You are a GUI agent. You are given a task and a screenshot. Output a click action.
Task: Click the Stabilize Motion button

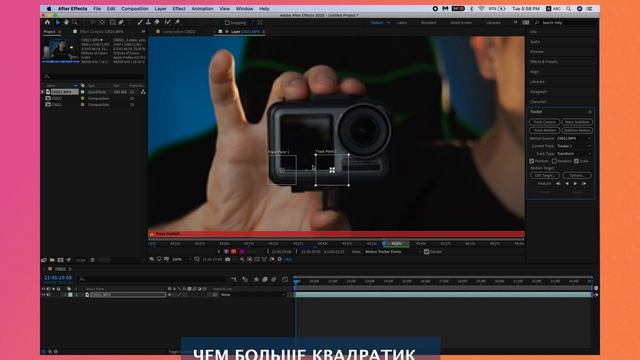(x=577, y=131)
